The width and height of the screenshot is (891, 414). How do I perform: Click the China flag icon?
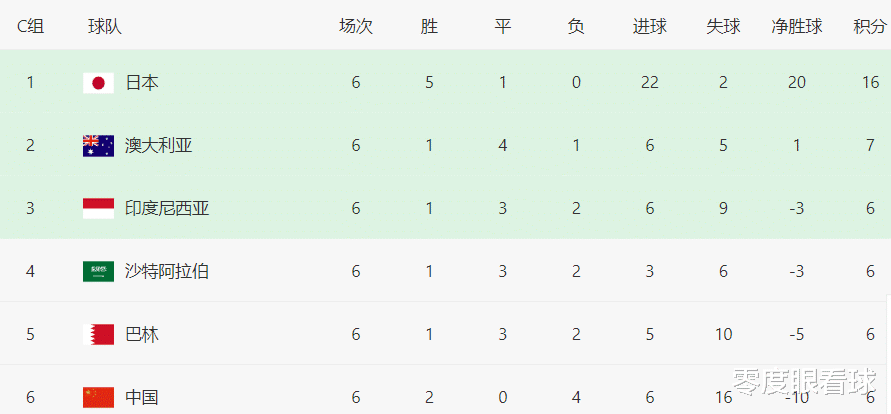pos(98,398)
